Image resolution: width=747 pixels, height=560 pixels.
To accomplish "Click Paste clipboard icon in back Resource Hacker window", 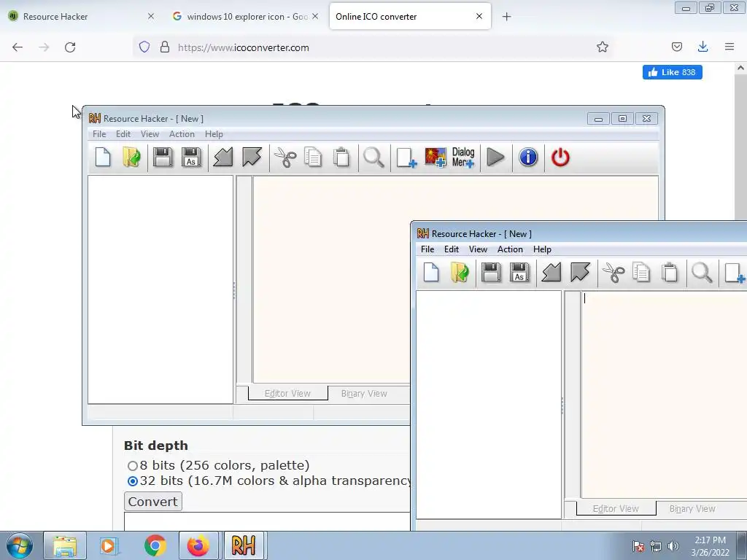I will pyautogui.click(x=341, y=157).
